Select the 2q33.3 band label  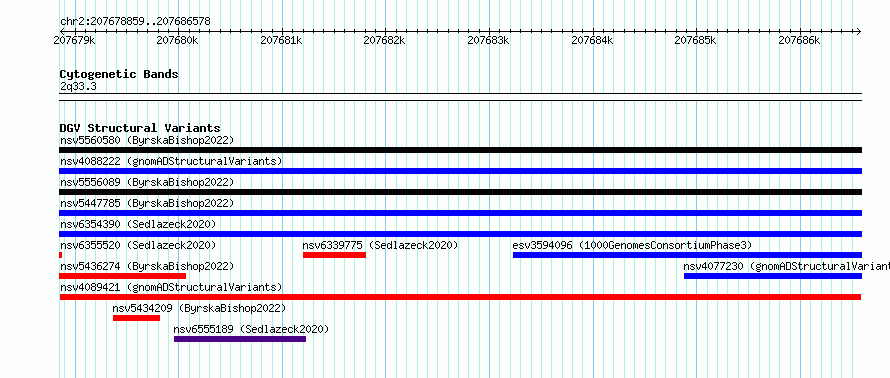click(78, 86)
